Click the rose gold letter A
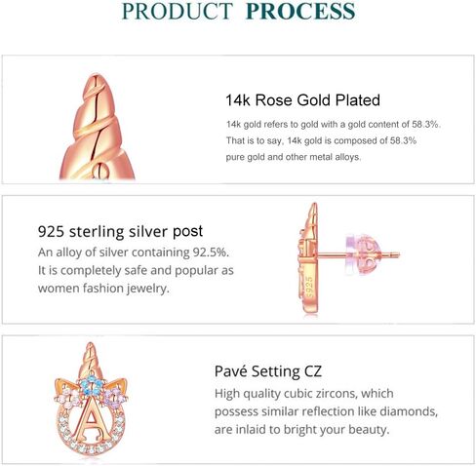This screenshot has height=466, width=476. click(x=91, y=419)
